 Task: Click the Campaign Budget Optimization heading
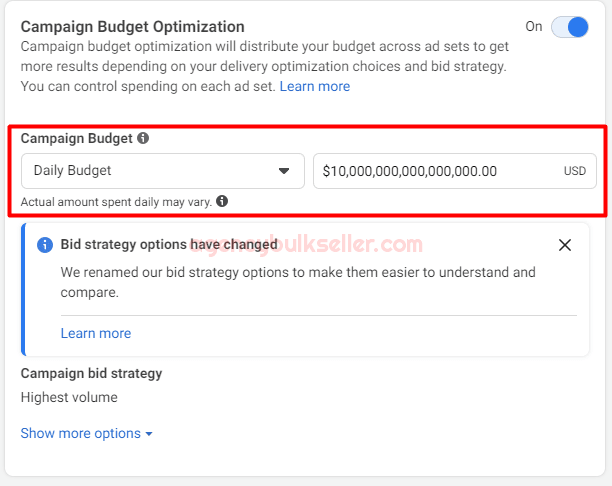click(x=132, y=27)
